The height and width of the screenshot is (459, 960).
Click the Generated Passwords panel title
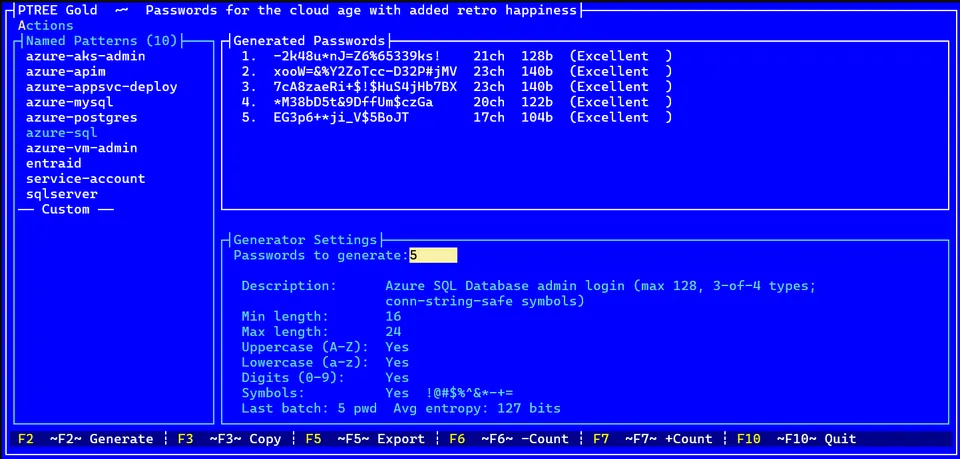coord(309,41)
